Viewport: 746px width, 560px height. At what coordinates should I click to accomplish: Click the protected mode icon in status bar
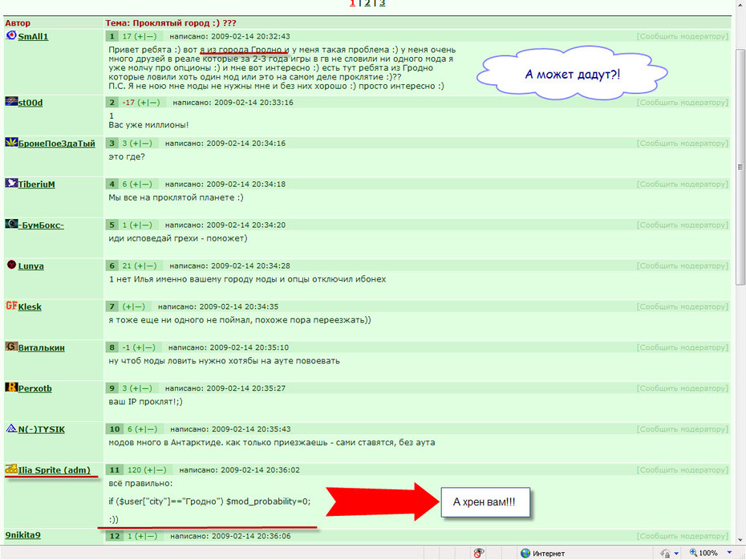(x=665, y=553)
